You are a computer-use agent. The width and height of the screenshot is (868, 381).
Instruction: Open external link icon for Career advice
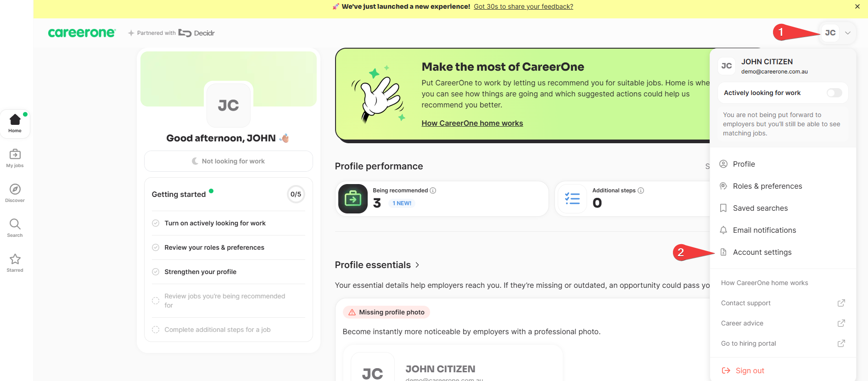point(841,323)
